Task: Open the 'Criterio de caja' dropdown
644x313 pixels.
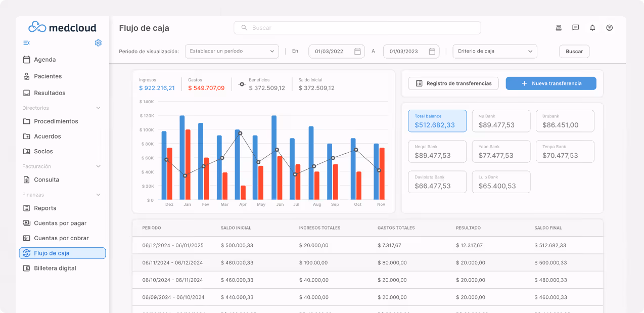Action: 494,51
